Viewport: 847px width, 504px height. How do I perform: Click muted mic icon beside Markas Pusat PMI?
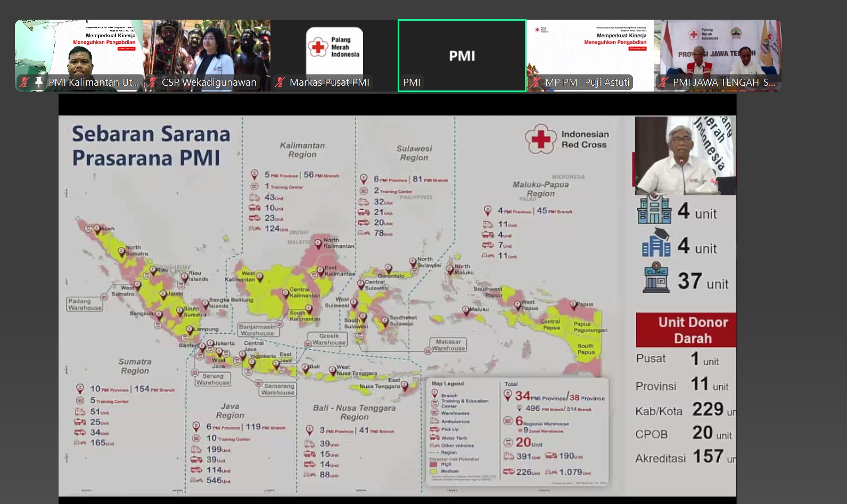pos(280,82)
